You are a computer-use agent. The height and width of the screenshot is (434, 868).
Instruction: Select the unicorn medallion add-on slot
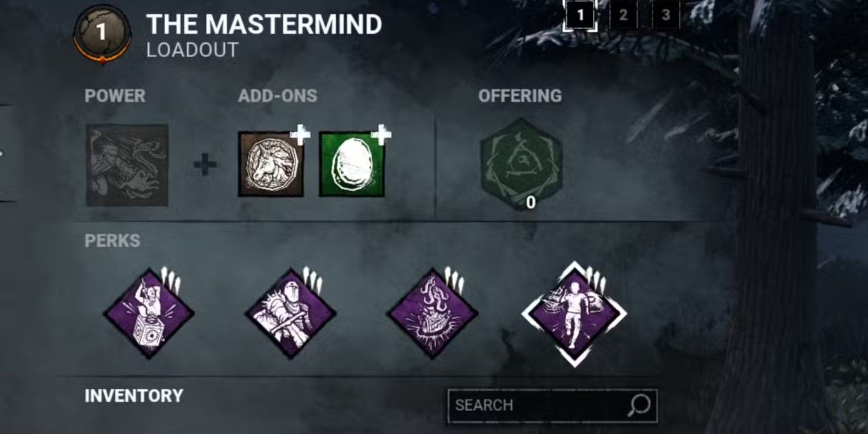(x=271, y=164)
